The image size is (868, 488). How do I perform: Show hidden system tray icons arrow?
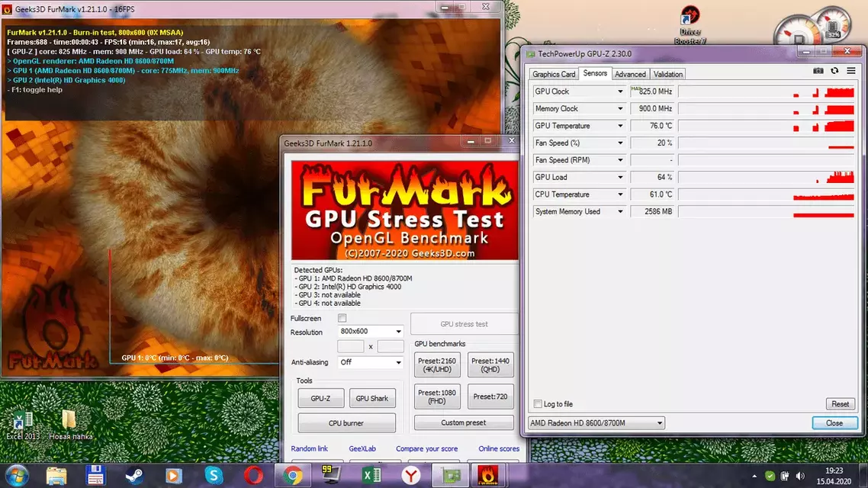click(x=754, y=476)
